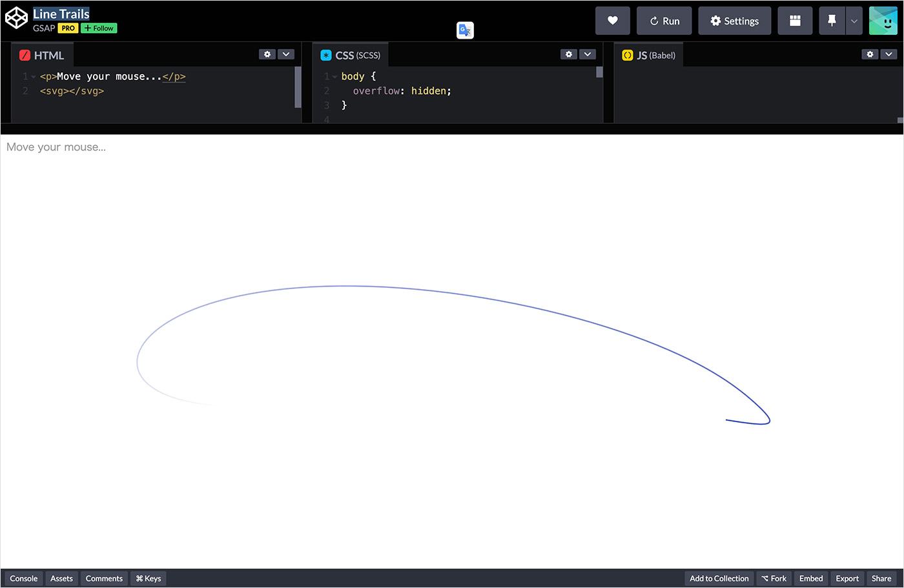Collapse the code fold arrow on HTML line 1
Screen dimensions: 904x588
34,77
